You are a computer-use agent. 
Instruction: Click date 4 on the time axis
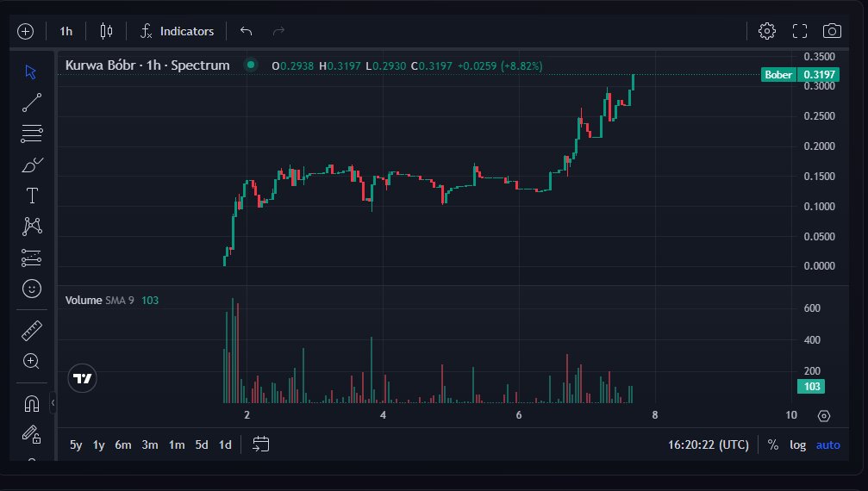pos(383,414)
